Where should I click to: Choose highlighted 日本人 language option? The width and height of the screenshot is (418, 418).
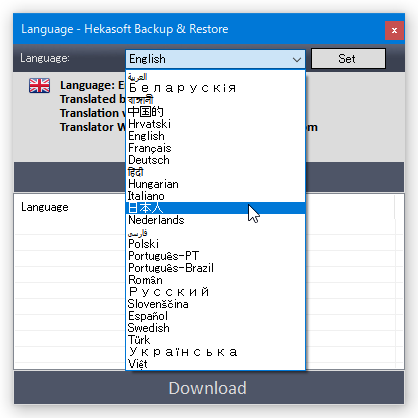point(215,208)
